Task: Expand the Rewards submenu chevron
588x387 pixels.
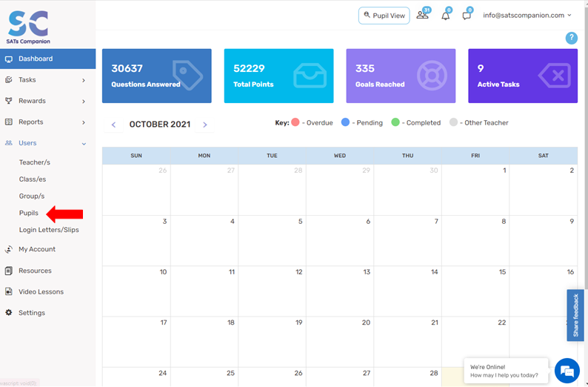Action: pyautogui.click(x=84, y=102)
